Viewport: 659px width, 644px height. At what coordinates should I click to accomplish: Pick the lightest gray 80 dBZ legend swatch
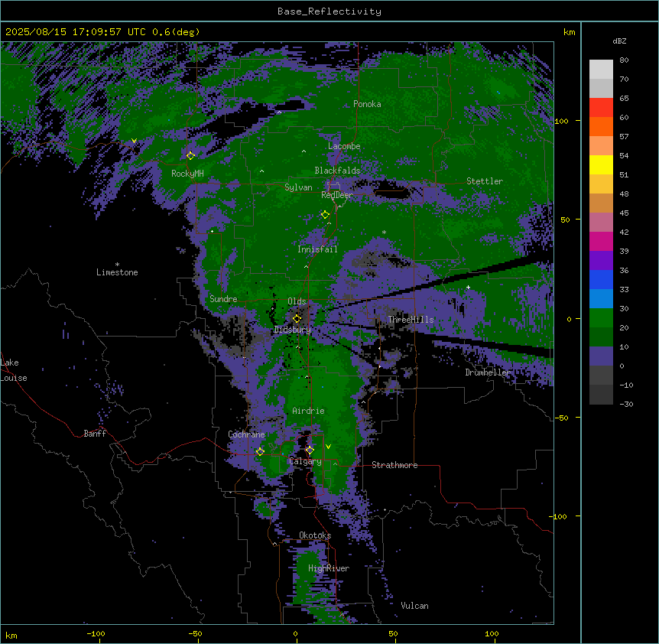(601, 69)
